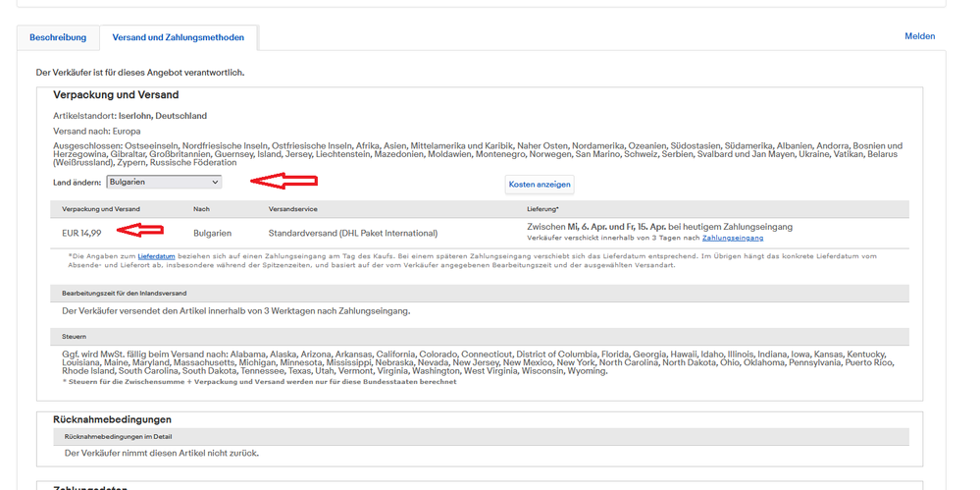Viewport: 980px width, 490px height.
Task: Open the Land ändern country dropdown
Action: (x=163, y=183)
